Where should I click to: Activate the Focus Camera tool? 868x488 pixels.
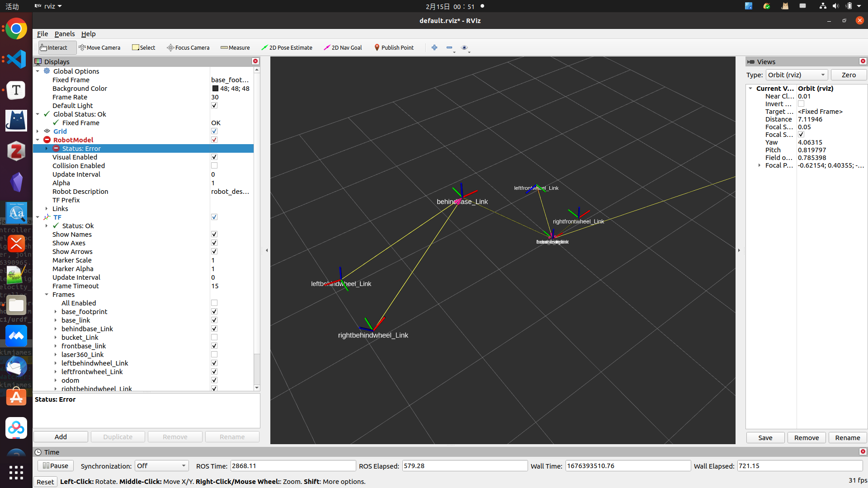tap(188, 47)
